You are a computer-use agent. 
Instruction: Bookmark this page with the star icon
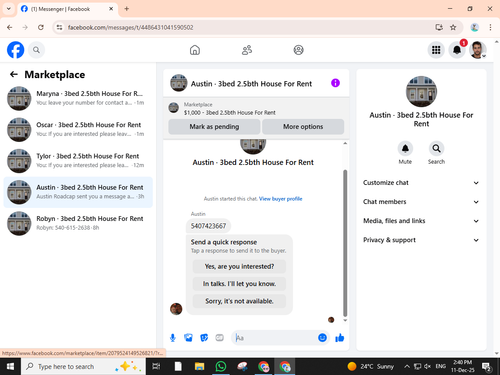tap(453, 27)
